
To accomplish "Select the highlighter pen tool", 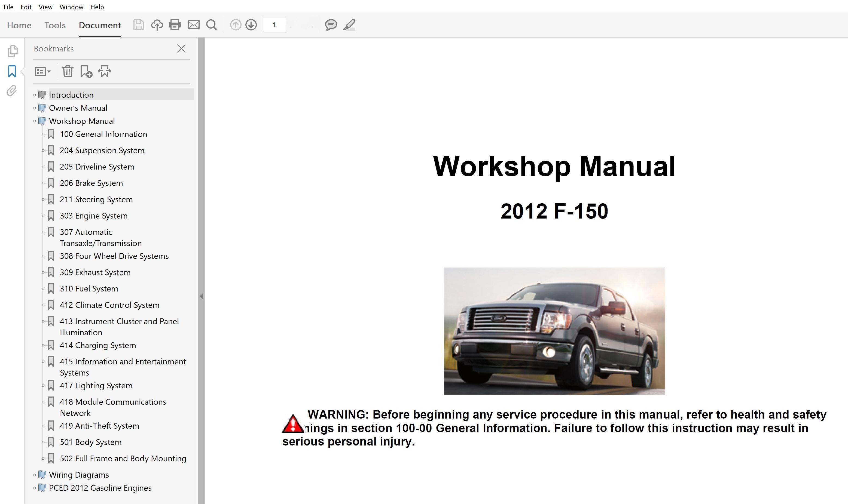I will click(349, 25).
